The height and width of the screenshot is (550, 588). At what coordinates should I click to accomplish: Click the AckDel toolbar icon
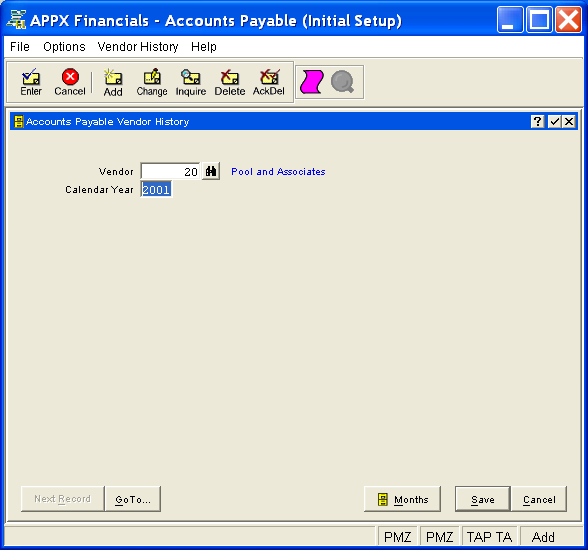[269, 82]
